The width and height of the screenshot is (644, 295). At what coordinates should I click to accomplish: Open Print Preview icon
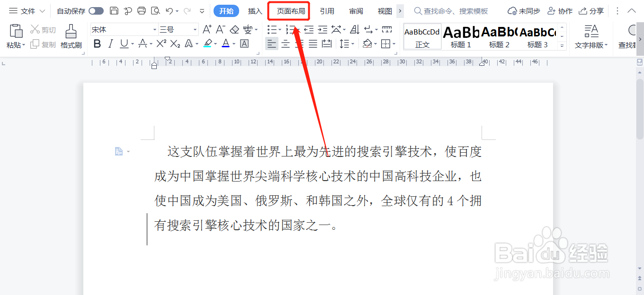point(155,11)
